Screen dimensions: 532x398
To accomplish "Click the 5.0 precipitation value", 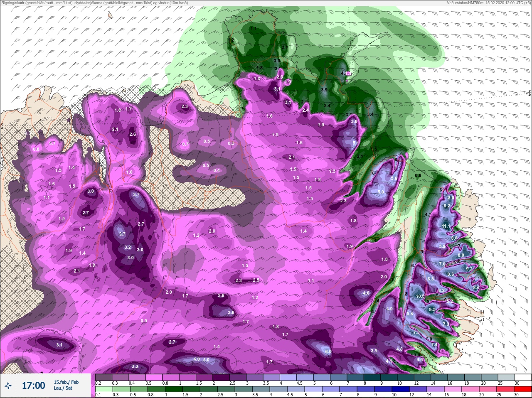I will pos(381,192).
